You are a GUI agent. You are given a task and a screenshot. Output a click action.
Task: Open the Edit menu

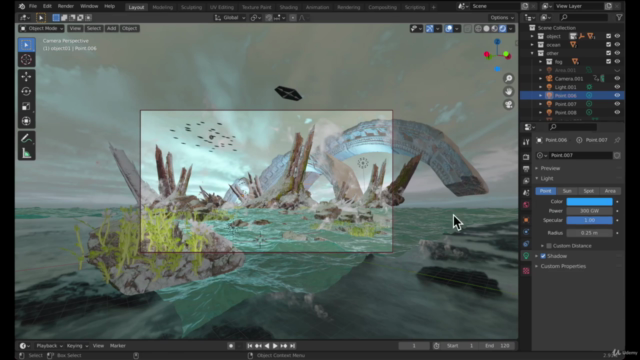pyautogui.click(x=47, y=7)
